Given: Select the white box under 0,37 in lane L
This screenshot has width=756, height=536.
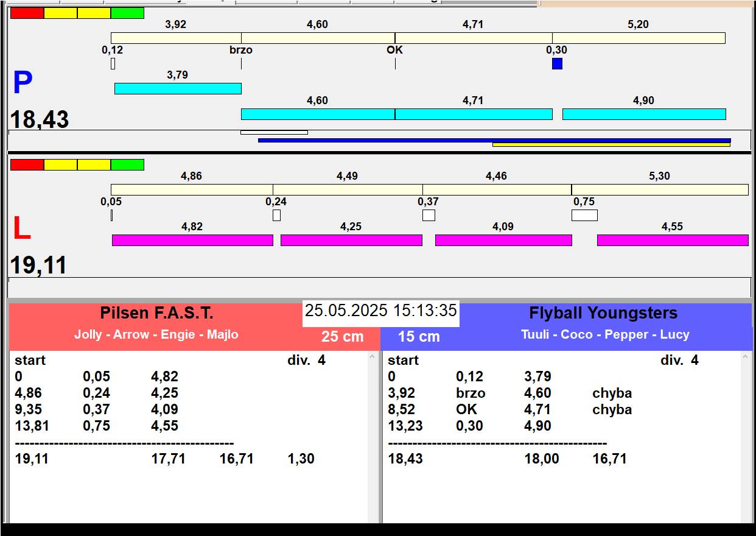Looking at the screenshot, I should point(429,215).
